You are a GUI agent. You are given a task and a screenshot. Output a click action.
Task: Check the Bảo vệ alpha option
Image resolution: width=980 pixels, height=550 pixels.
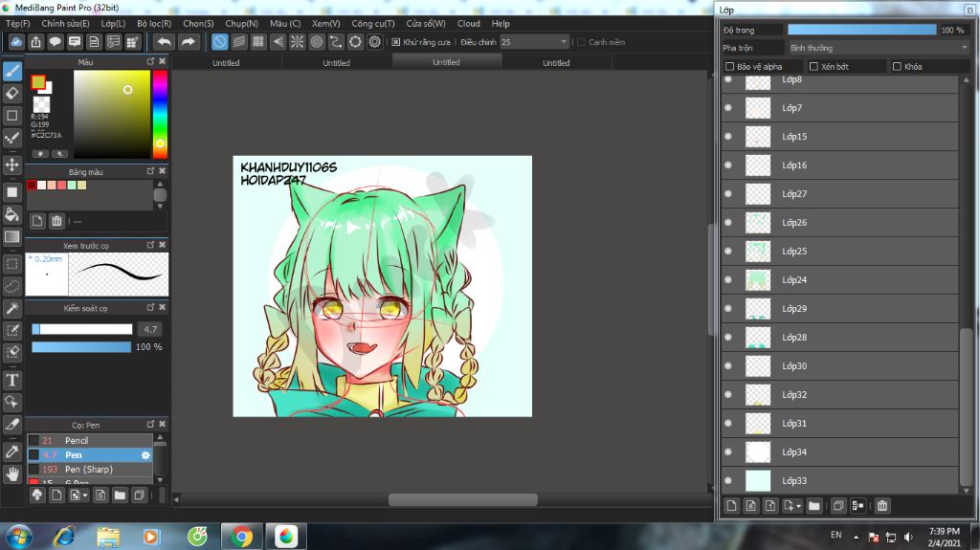(729, 66)
